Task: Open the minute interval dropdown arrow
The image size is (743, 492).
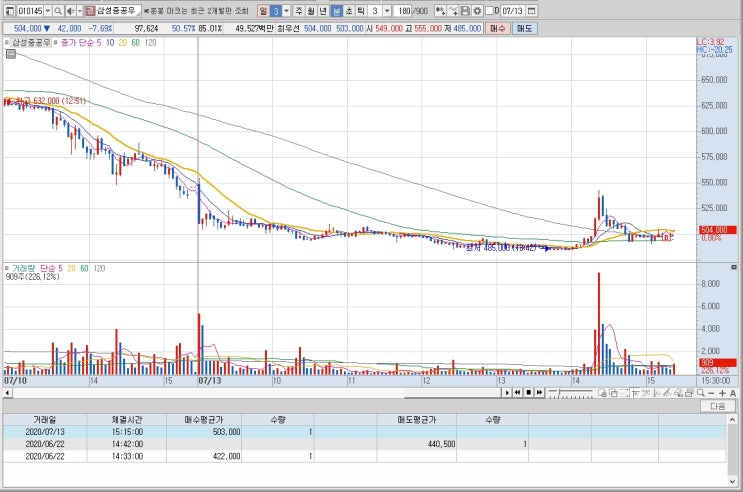Action: click(x=286, y=10)
